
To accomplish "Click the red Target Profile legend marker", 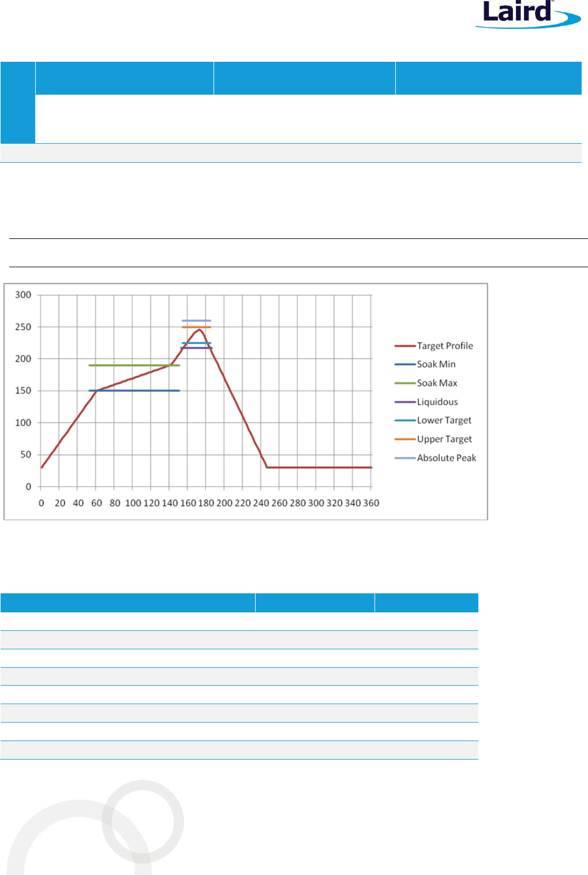I will coord(405,346).
